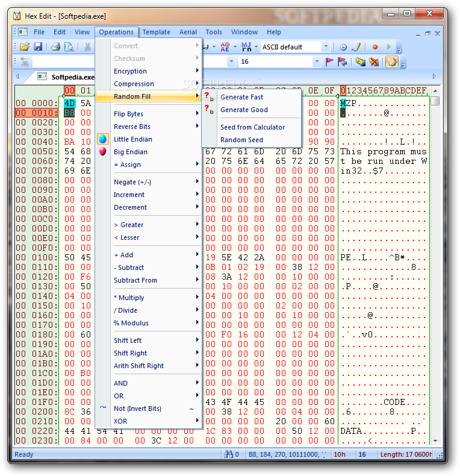Click the yellow tag mark icon
Screen dimensions: 460x476
coord(361,62)
